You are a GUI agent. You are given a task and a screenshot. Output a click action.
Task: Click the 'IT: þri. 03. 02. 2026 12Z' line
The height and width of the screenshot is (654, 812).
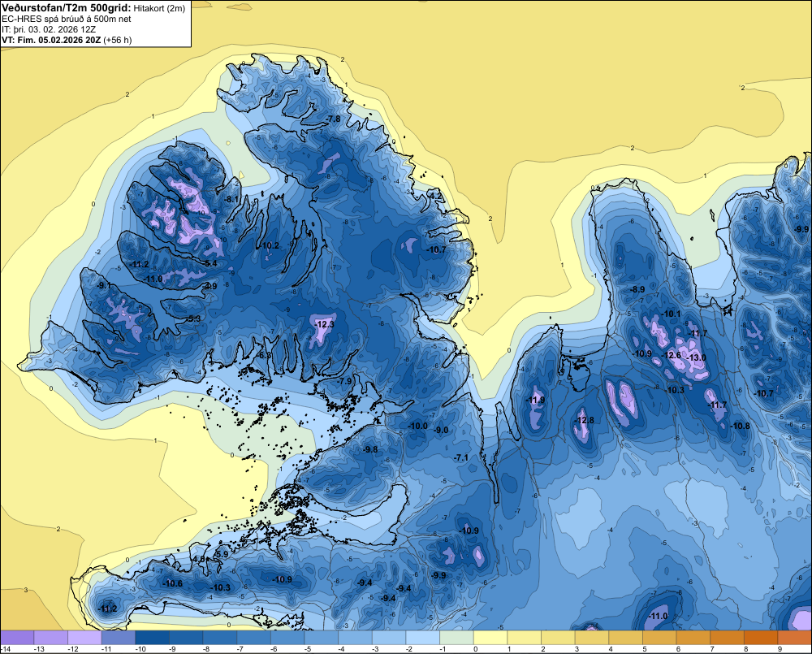coord(49,29)
